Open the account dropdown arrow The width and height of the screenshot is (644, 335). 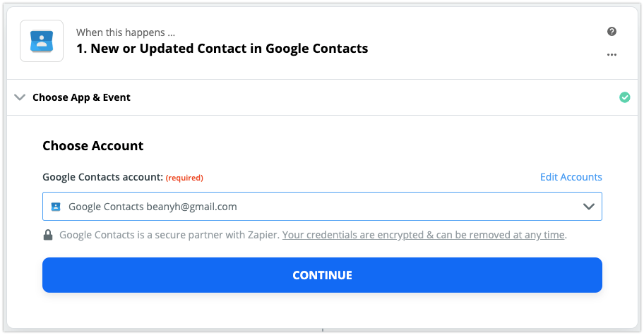pyautogui.click(x=588, y=207)
